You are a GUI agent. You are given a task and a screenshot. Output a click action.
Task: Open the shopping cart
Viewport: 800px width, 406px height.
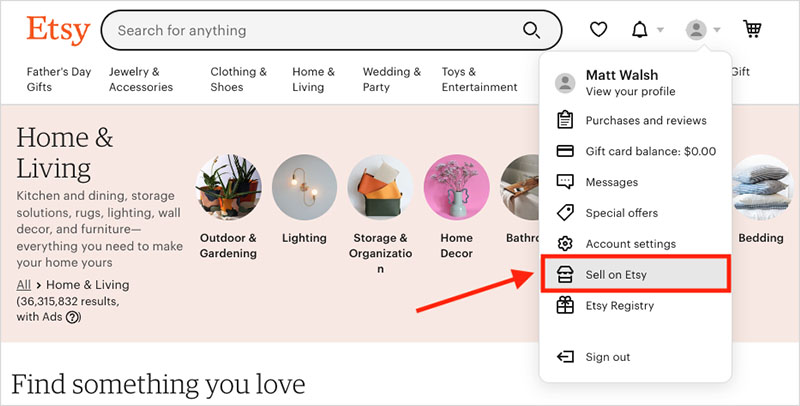pyautogui.click(x=752, y=29)
